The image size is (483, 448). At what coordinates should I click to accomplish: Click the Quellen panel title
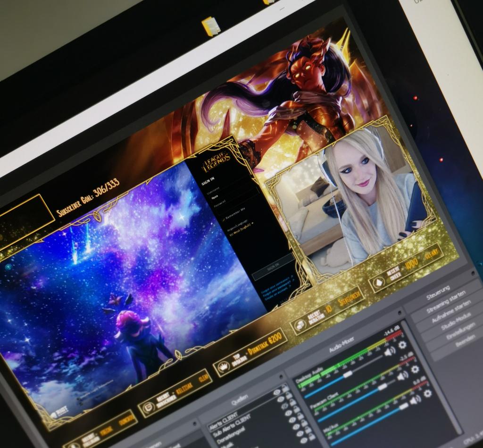[x=239, y=399]
